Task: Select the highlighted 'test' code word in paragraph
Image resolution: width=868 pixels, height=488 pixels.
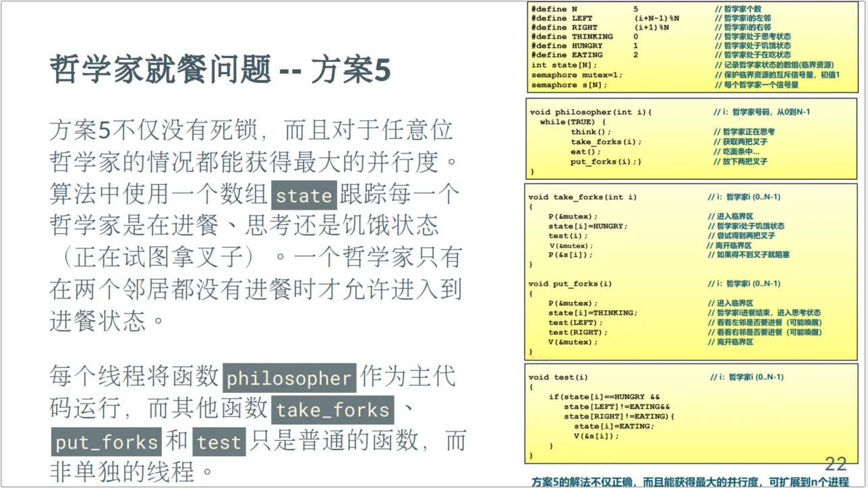Action: 219,442
